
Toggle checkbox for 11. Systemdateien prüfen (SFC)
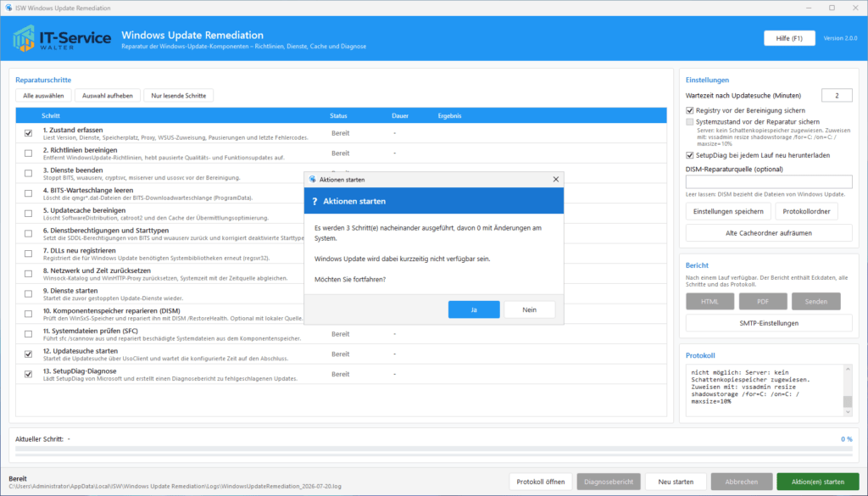[x=28, y=334]
